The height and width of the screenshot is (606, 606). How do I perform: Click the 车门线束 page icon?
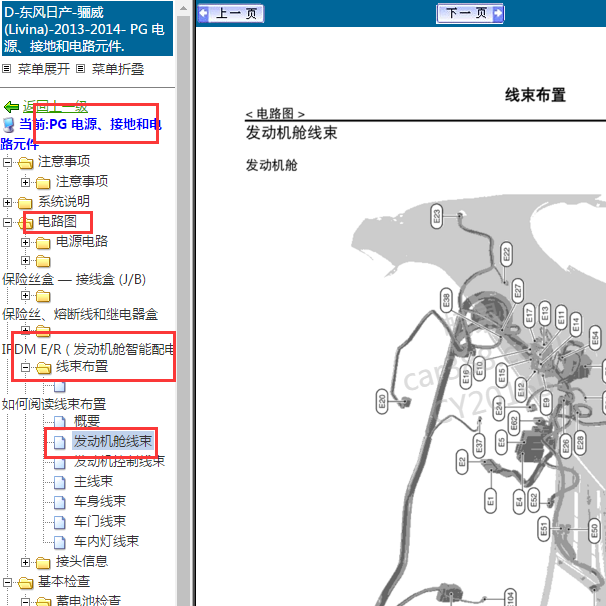60,522
